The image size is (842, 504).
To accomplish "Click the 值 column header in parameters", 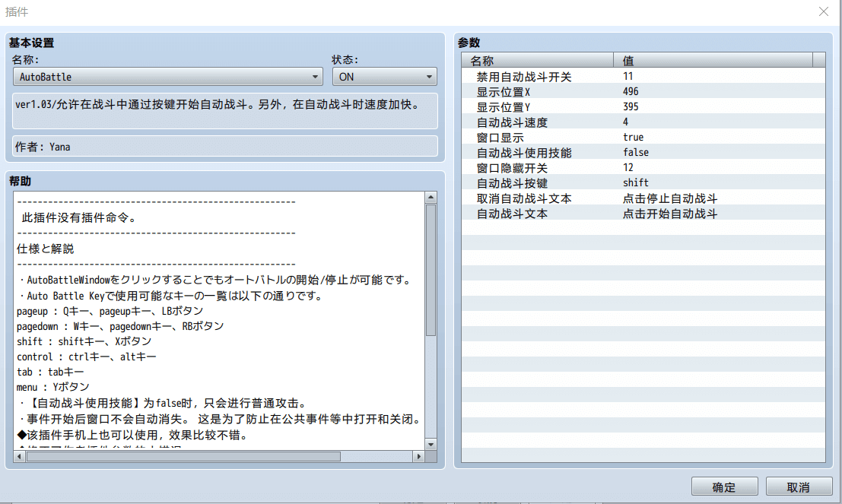I will [x=713, y=60].
